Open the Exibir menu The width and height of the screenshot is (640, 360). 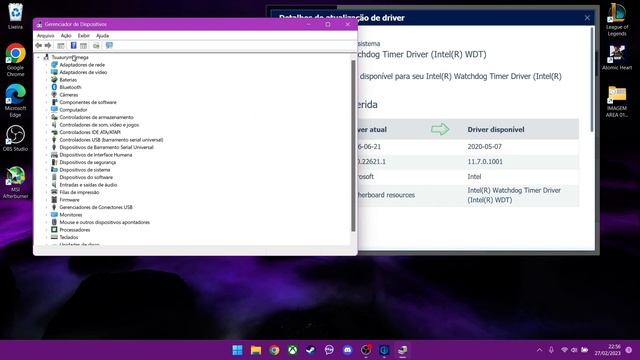[x=83, y=36]
